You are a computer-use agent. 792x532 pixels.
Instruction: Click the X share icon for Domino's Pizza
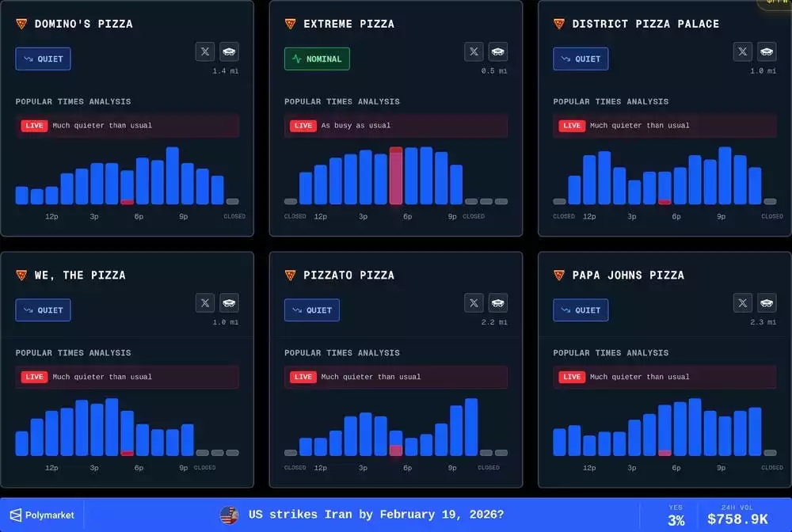point(205,51)
